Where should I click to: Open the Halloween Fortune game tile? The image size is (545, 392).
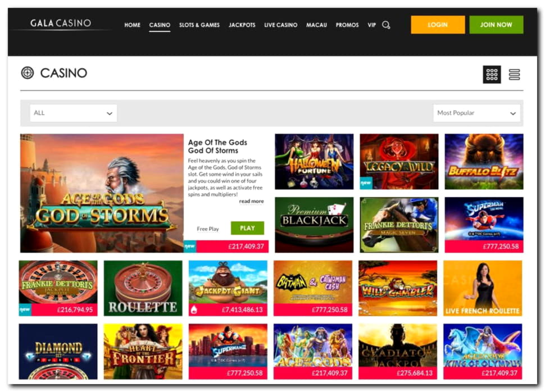click(x=314, y=162)
